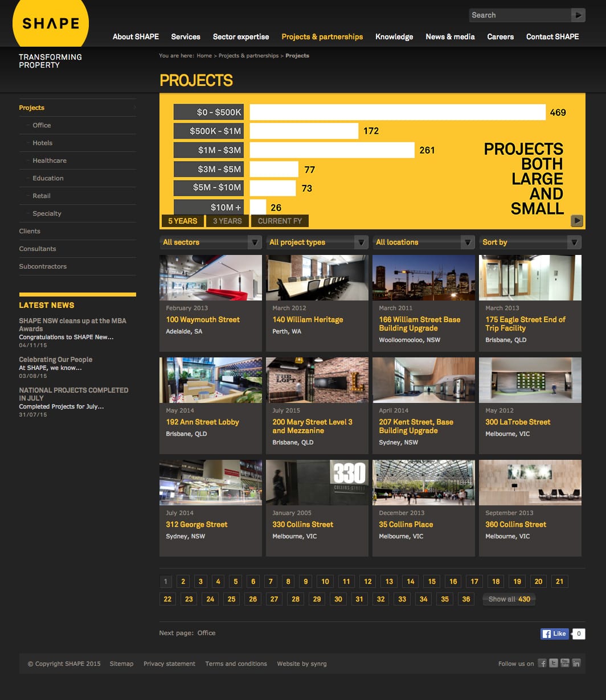
Task: Go to results page 10
Action: (325, 582)
